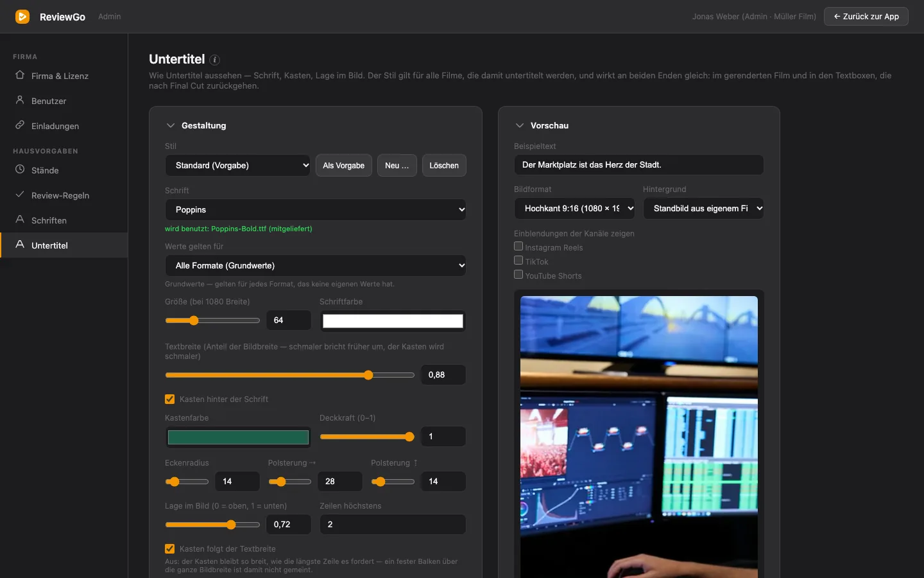Open the Bildformat Hochkant 9:16 dropdown

575,209
